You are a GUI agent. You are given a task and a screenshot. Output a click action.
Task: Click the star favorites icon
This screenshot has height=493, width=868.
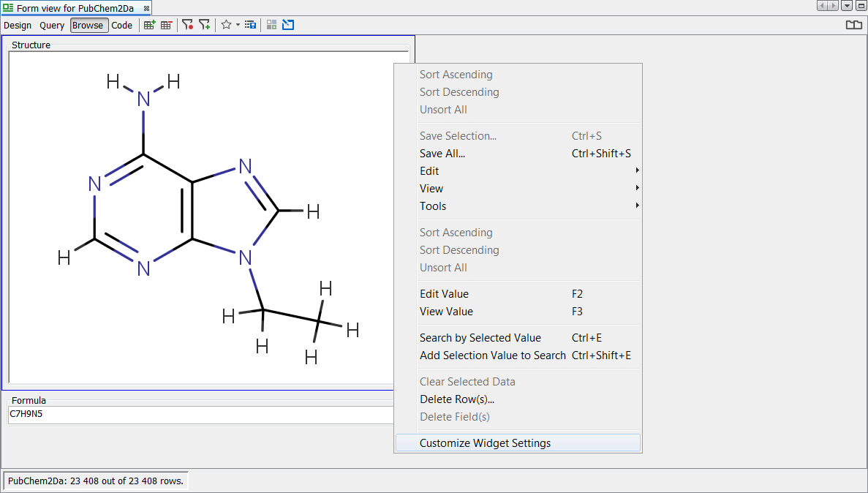pyautogui.click(x=227, y=25)
